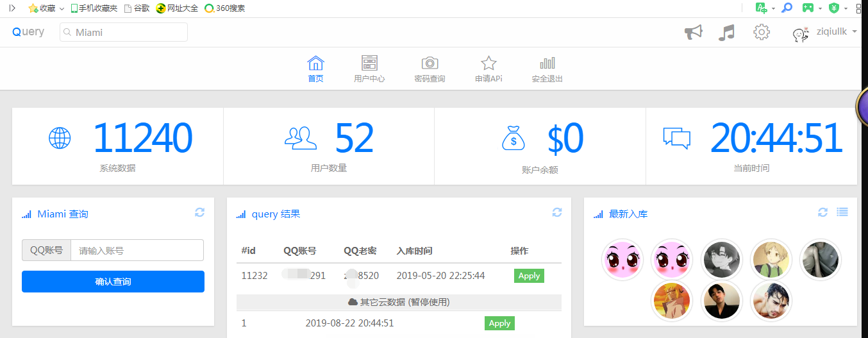The width and height of the screenshot is (868, 338).
Task: Expand the 收藏 favorites dropdown arrow
Action: pyautogui.click(x=62, y=8)
